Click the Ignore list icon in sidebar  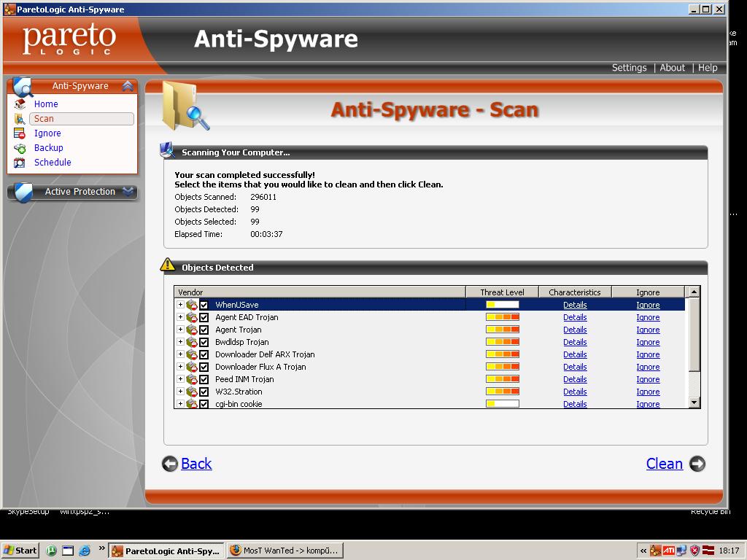click(x=20, y=133)
